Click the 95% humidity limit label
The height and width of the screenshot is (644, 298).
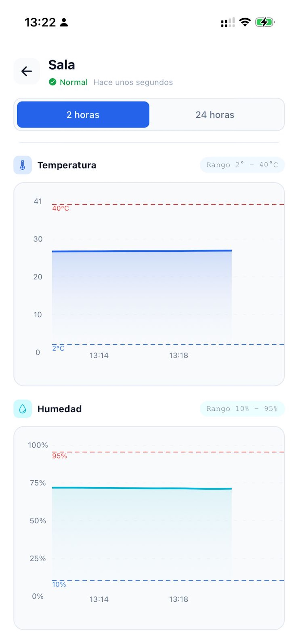[x=59, y=456]
